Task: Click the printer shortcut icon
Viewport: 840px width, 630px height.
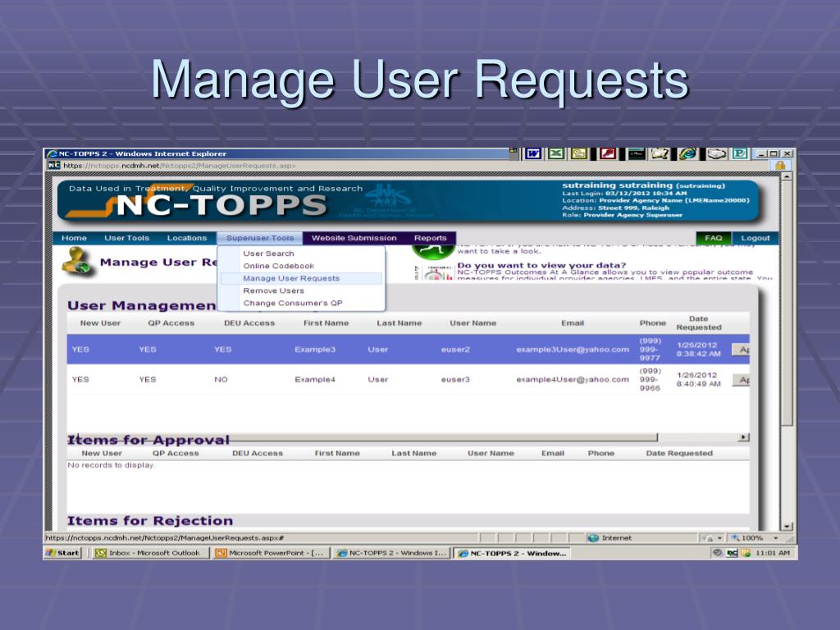Action: pos(716,153)
